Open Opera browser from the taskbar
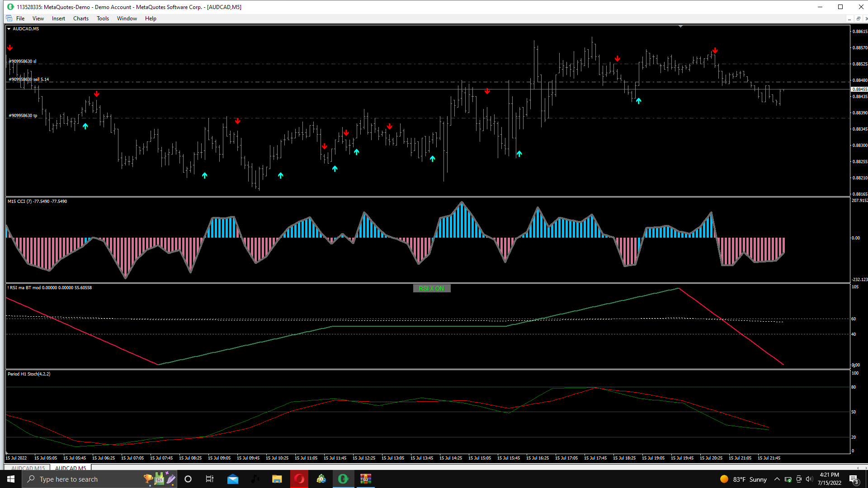This screenshot has width=868, height=488. click(x=299, y=479)
